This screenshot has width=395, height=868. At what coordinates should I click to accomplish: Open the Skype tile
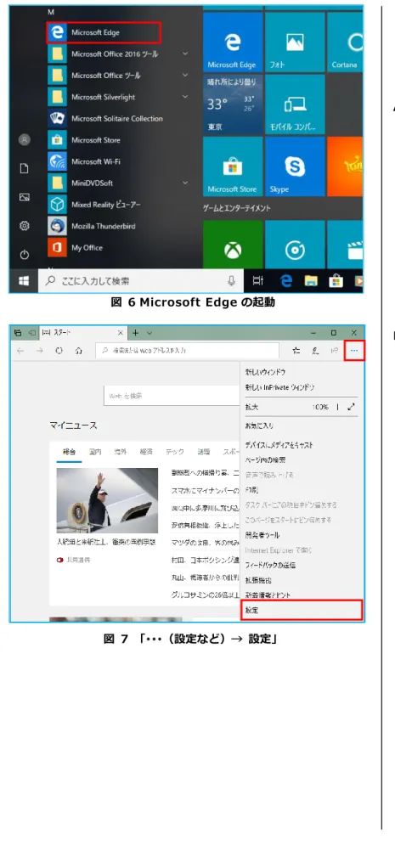click(x=295, y=166)
